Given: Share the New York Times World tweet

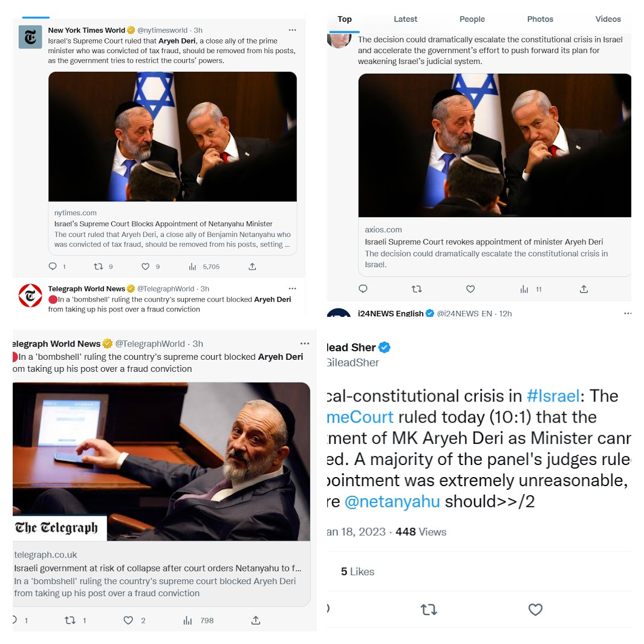Looking at the screenshot, I should pyautogui.click(x=252, y=267).
